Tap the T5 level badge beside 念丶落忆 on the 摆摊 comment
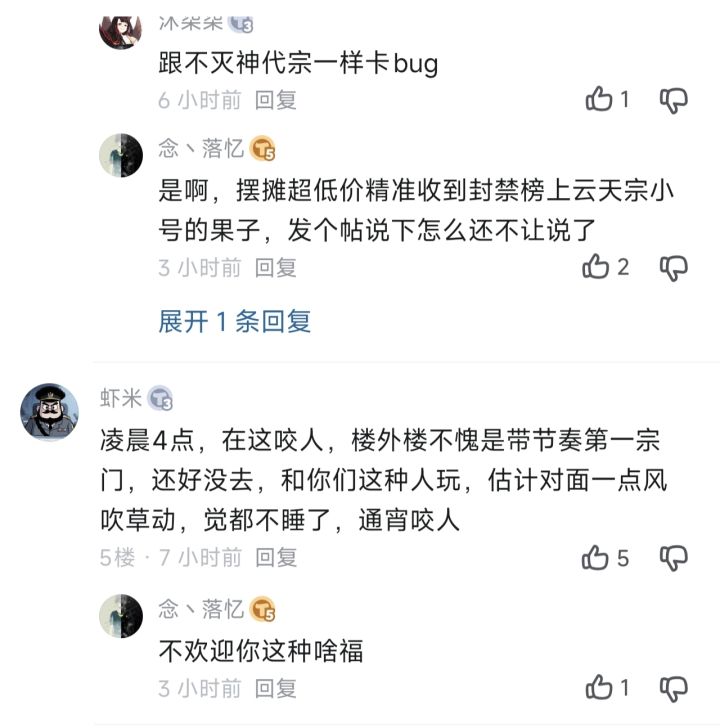The height and width of the screenshot is (728, 720). [263, 150]
